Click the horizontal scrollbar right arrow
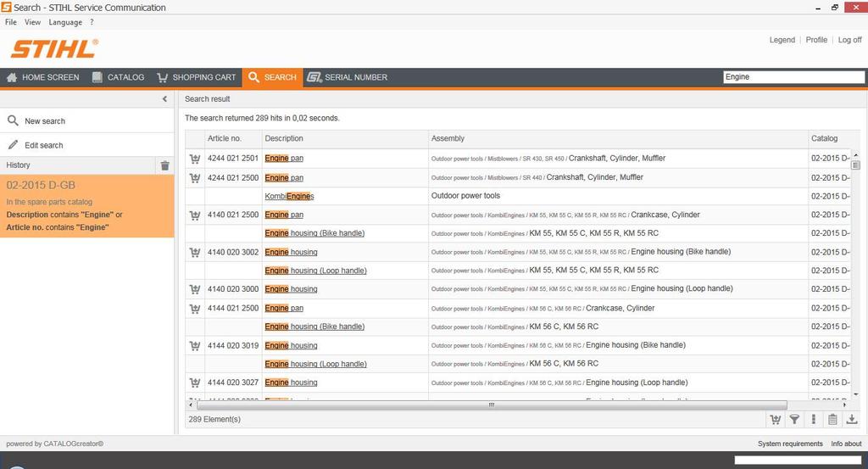Image resolution: width=868 pixels, height=469 pixels. tap(845, 405)
